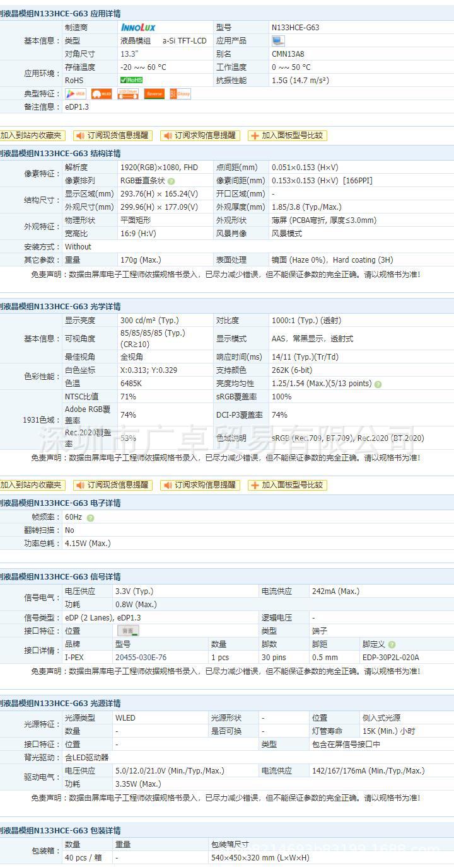Click the 3.35W (Max.) backlight power value
Screen dimensions: 454x868
(138, 784)
